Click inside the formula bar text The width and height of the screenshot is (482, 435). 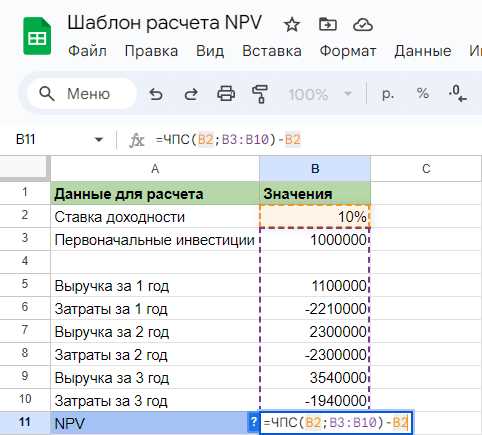pos(228,140)
